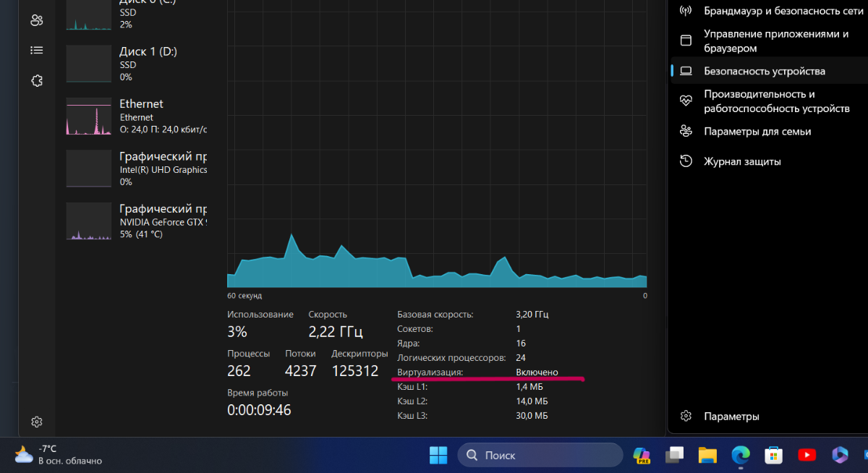Open the Details list icon in Task Manager
Image resolution: width=868 pixels, height=473 pixels.
click(x=37, y=51)
